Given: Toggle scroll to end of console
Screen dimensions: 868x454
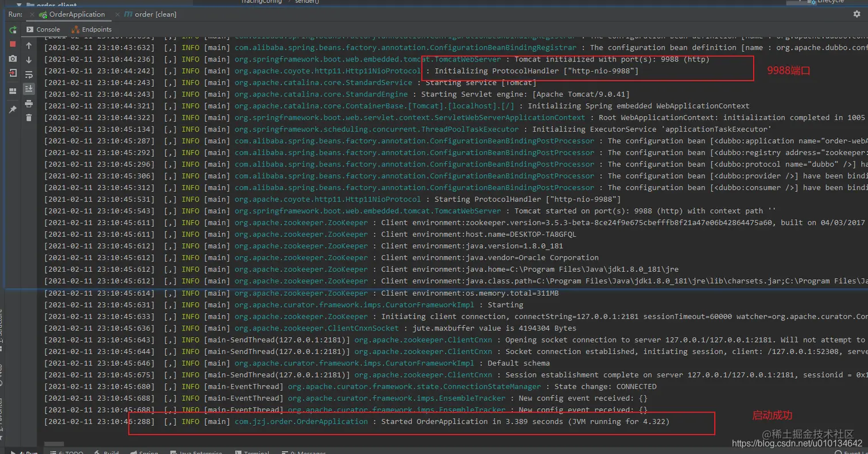Looking at the screenshot, I should click(29, 89).
